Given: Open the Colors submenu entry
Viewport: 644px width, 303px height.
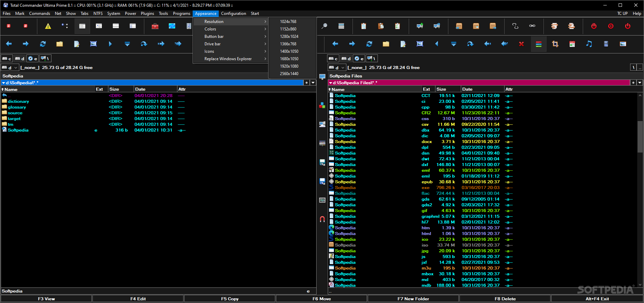Looking at the screenshot, I should 231,29.
